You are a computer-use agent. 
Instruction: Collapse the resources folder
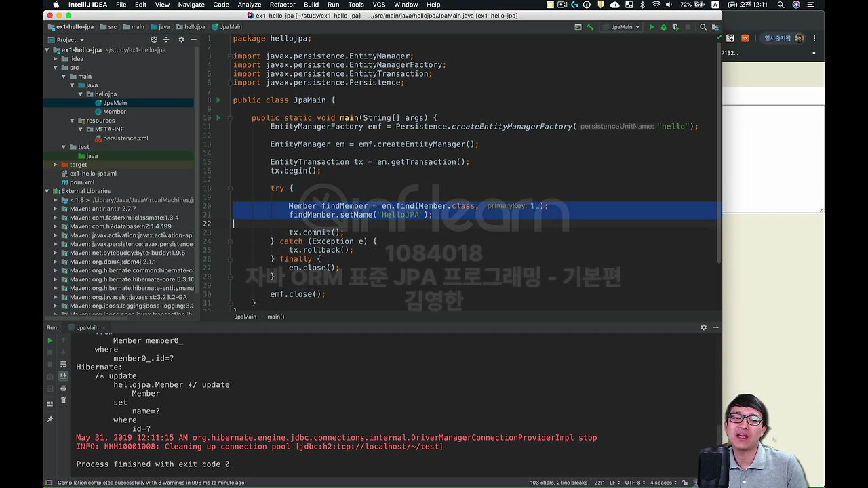(x=73, y=121)
